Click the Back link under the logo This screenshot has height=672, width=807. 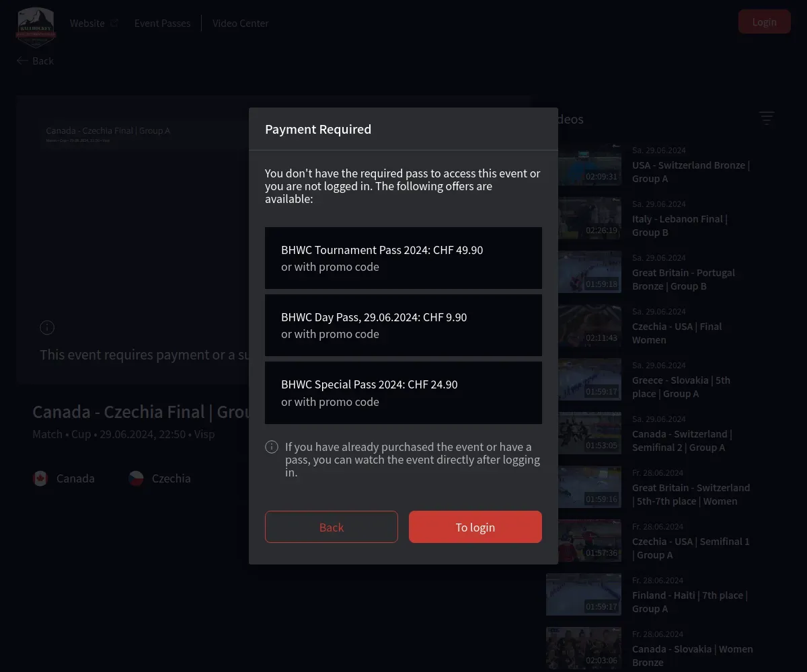(43, 60)
